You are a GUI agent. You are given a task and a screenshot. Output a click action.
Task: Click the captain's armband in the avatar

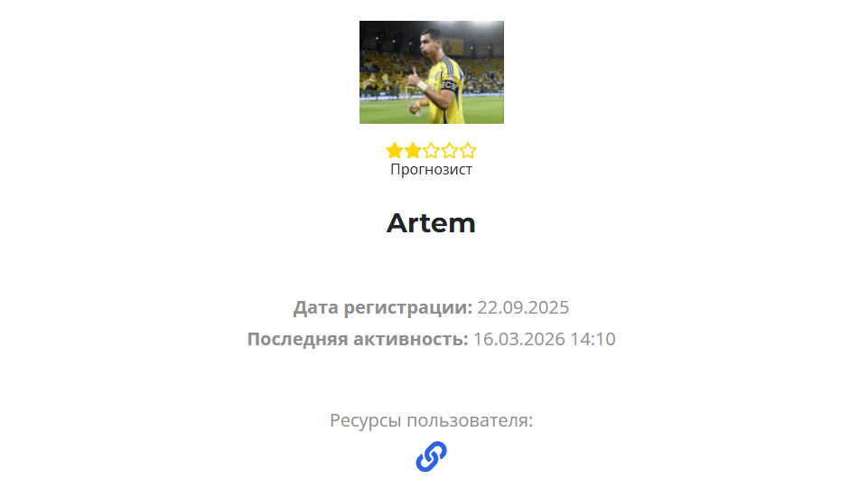pos(448,86)
